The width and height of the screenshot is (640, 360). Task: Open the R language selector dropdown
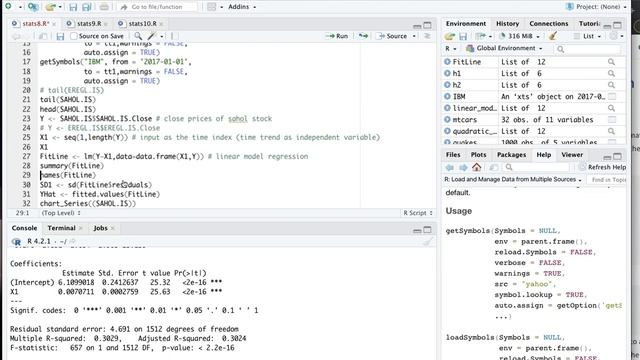tap(451, 49)
